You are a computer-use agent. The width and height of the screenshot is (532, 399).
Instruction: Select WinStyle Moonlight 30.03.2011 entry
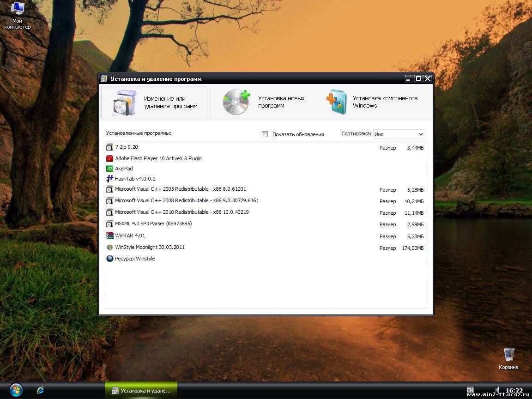(x=266, y=248)
